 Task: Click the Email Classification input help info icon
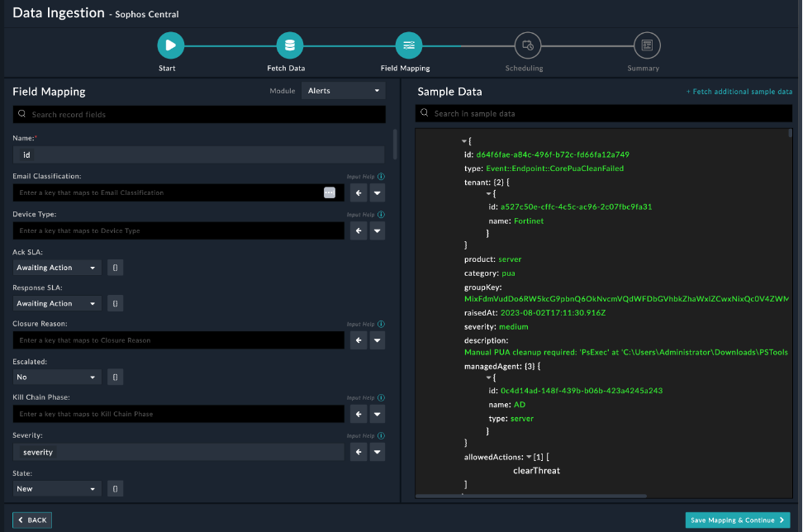tap(381, 177)
